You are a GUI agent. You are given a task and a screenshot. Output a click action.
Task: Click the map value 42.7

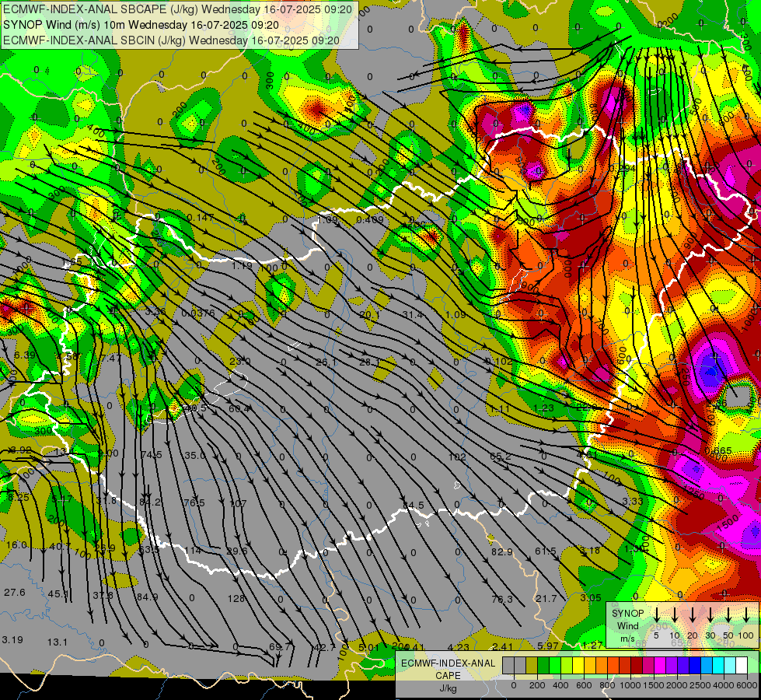pyautogui.click(x=325, y=647)
